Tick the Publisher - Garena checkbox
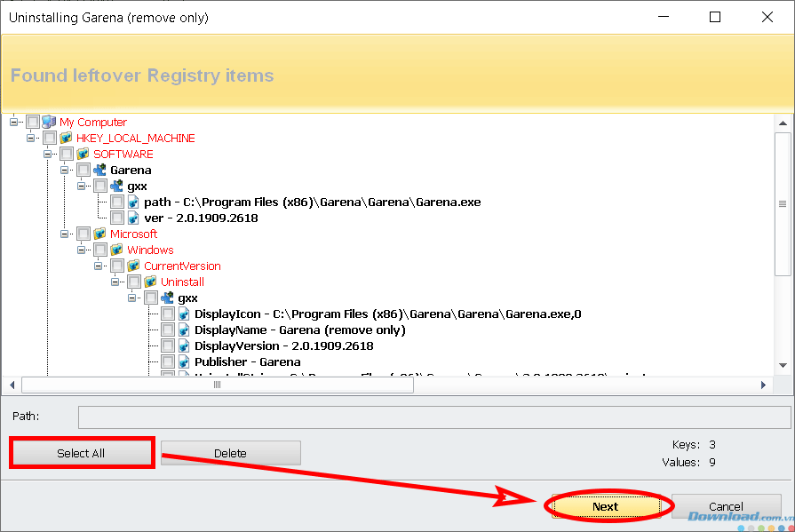This screenshot has width=795, height=532. pos(168,361)
